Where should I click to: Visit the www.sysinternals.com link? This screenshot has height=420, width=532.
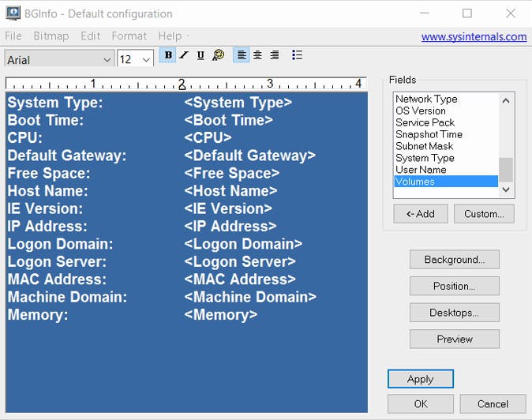tap(474, 36)
